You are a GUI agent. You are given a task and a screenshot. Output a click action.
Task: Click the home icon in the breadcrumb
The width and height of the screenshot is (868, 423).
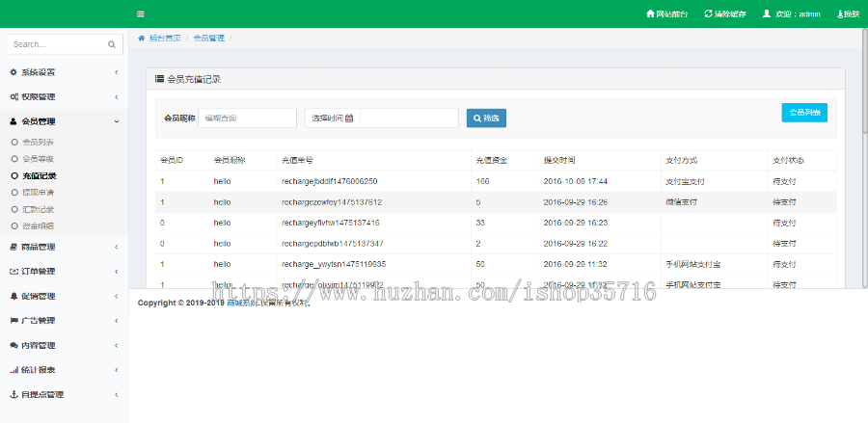[143, 38]
